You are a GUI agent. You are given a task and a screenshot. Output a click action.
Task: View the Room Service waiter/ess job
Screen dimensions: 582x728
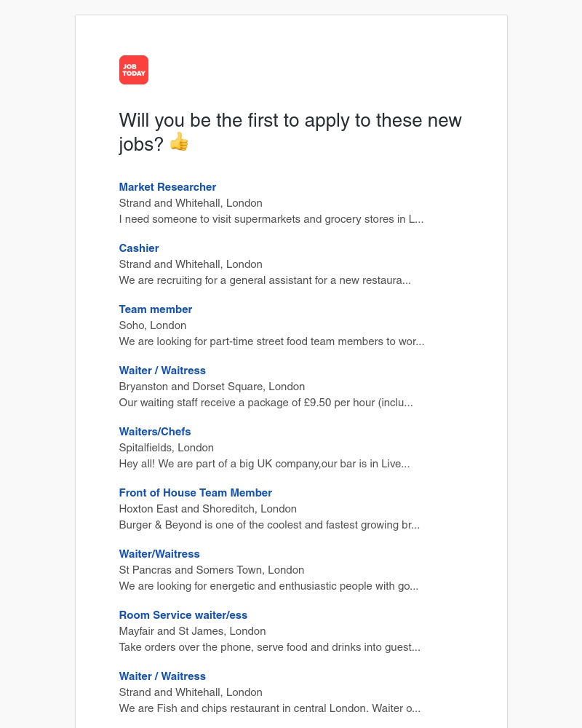pyautogui.click(x=183, y=615)
